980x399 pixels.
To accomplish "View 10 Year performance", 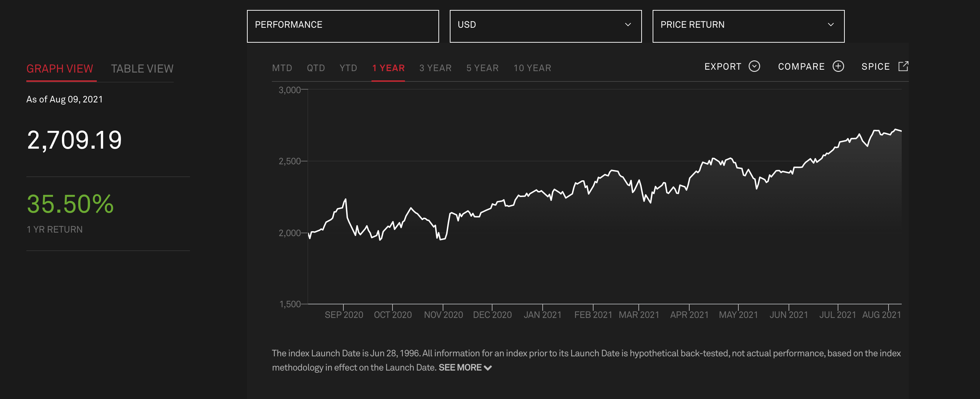I will tap(532, 68).
